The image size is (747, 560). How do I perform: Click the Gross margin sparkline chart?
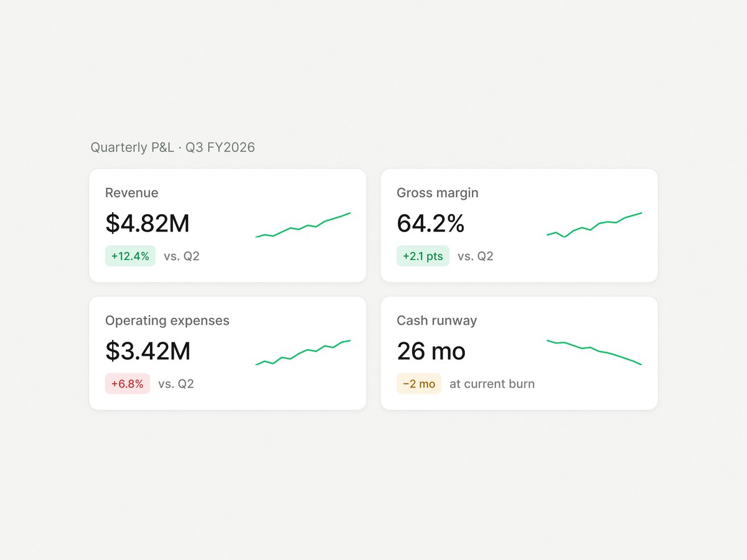(x=594, y=225)
